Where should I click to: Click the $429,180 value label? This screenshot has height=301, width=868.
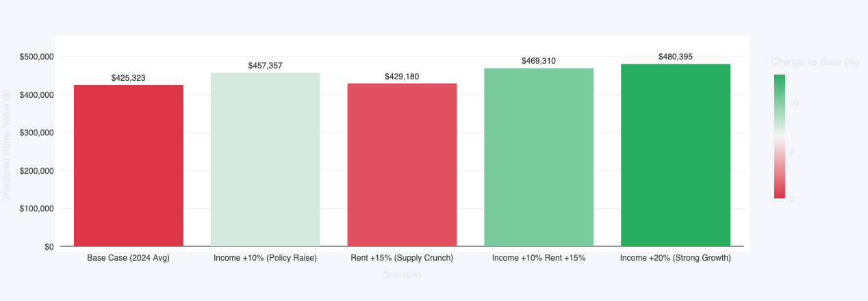tap(402, 77)
